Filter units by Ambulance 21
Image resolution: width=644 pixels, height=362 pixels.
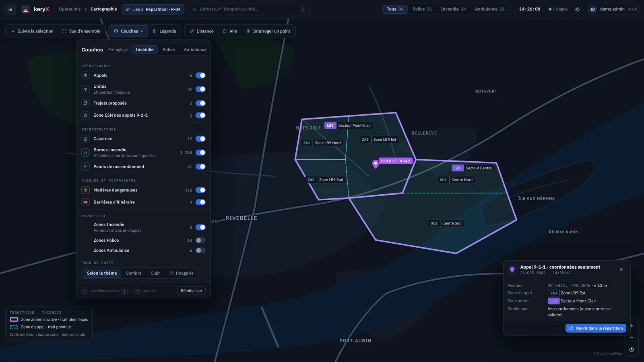(489, 9)
